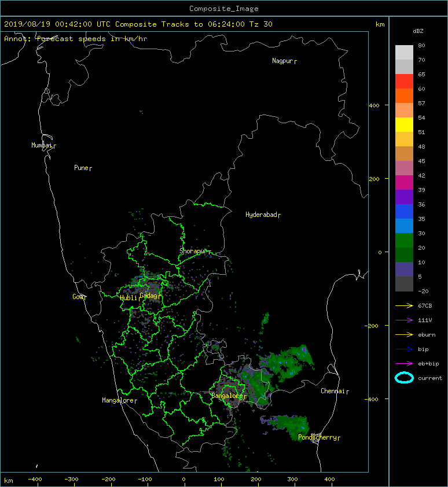Screen dimensions: 448x487
Task: Click the -400 tick on the horizontal km axis
Action: pos(35,479)
